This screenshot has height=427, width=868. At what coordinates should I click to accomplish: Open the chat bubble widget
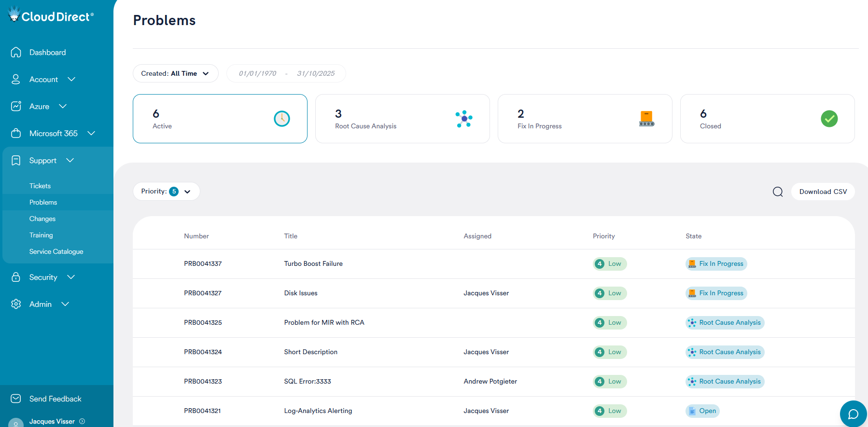coord(853,414)
